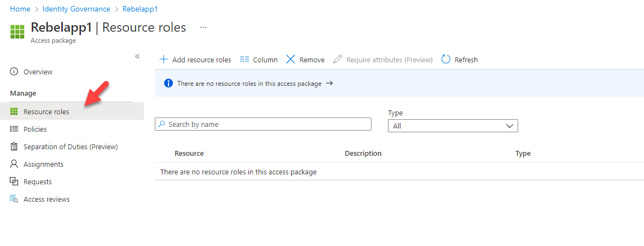Viewport: 644px width, 246px height.
Task: Click the banner text about no resource roles
Action: (x=250, y=84)
